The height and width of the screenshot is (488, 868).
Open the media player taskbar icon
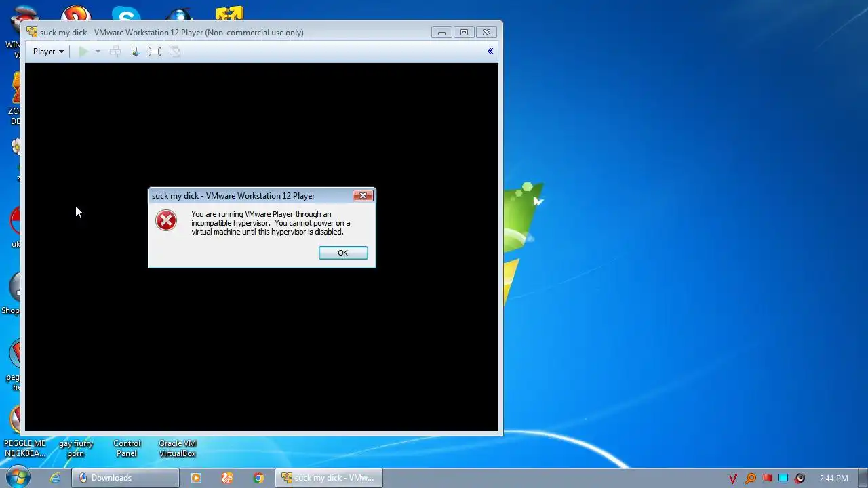[x=196, y=478]
